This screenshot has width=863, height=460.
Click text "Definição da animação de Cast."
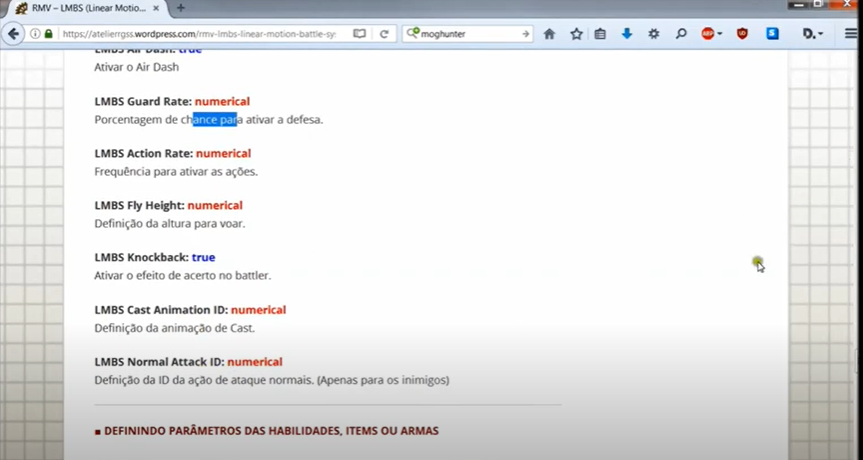tap(174, 328)
